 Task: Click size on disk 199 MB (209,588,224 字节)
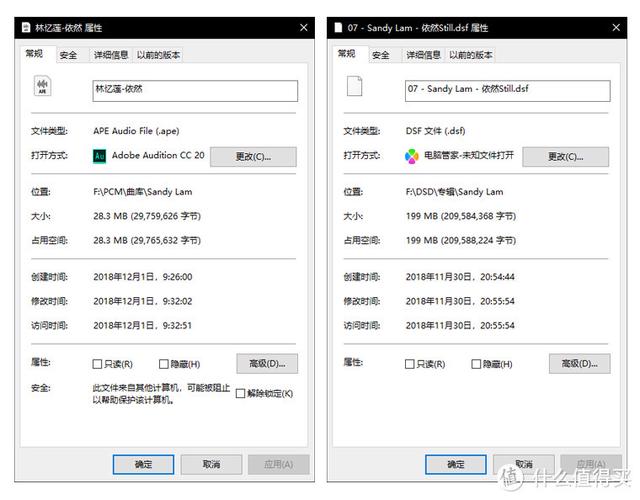click(461, 240)
